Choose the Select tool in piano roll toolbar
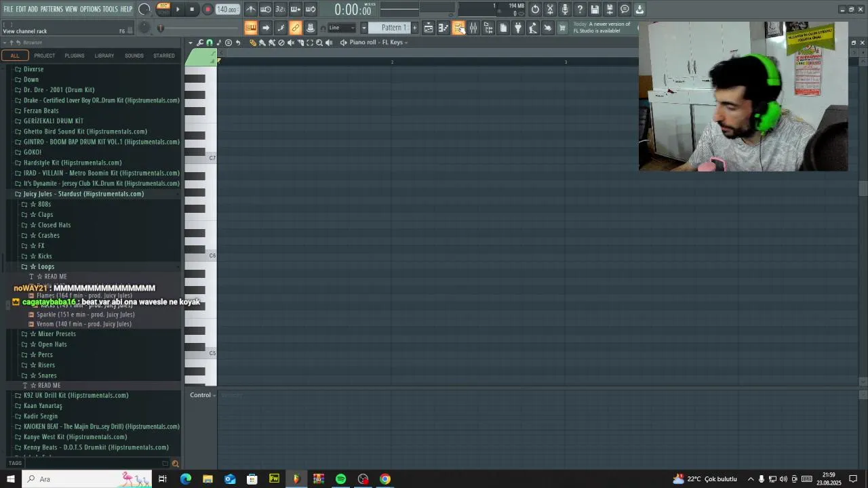Viewport: 868px width, 488px height. (310, 42)
